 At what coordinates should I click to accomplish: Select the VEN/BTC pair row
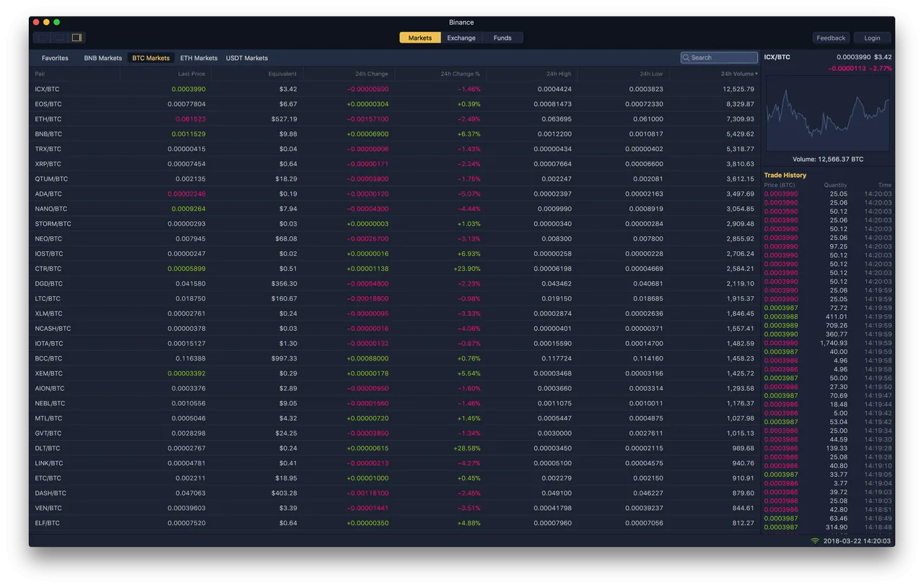pyautogui.click(x=394, y=508)
